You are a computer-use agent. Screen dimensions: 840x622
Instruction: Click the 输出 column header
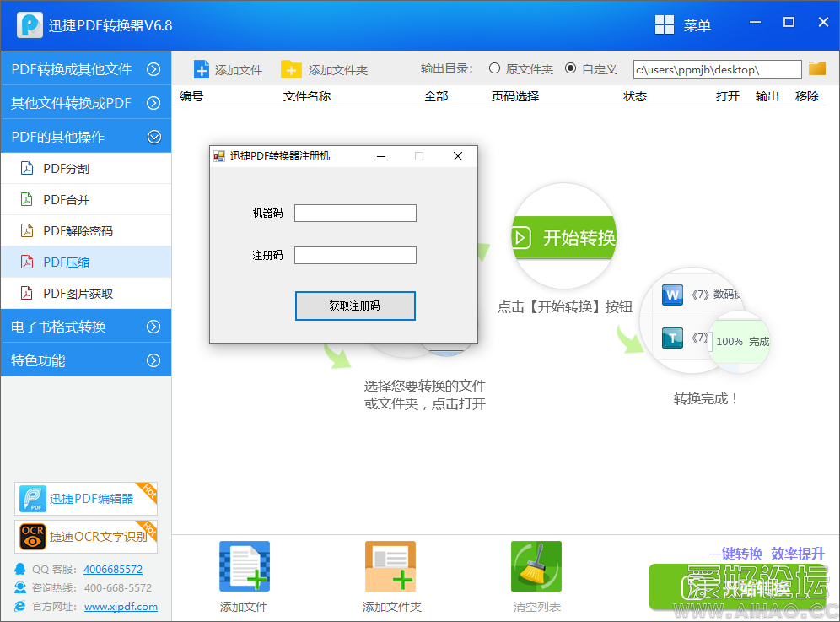pyautogui.click(x=767, y=96)
